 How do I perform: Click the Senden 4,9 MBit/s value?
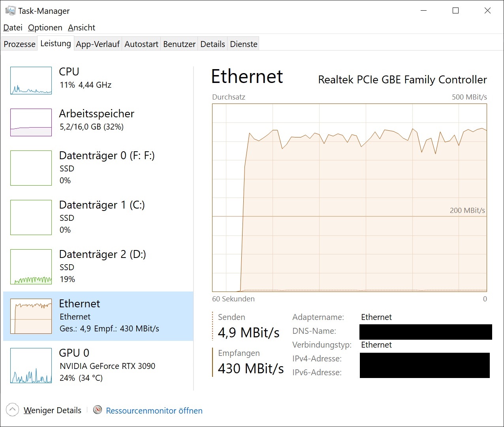pos(249,333)
